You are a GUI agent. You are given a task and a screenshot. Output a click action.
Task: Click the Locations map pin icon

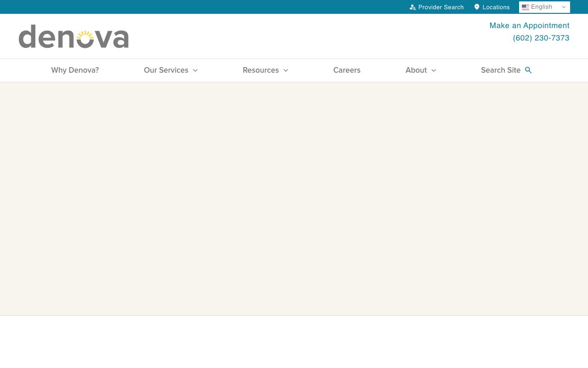click(476, 7)
